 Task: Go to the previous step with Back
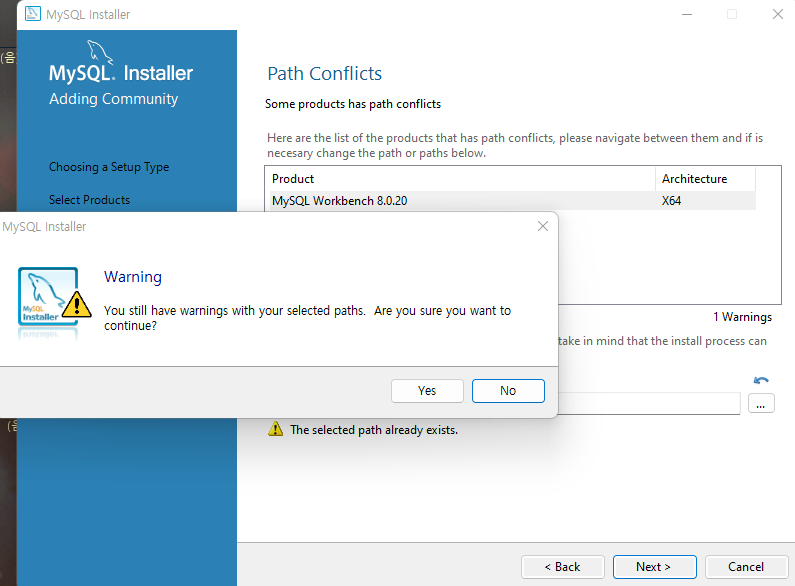(x=563, y=567)
